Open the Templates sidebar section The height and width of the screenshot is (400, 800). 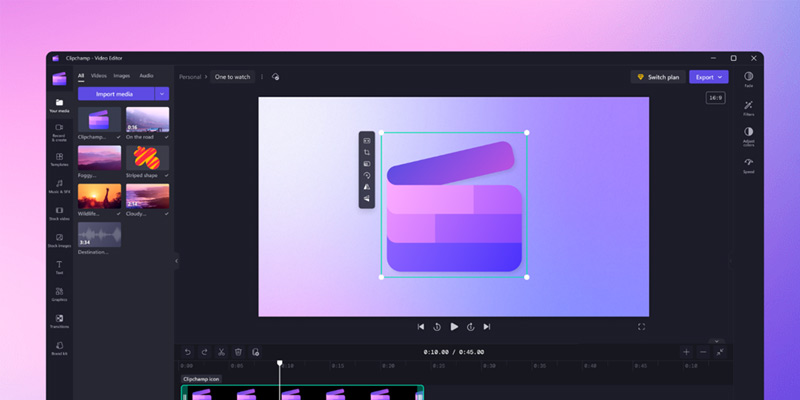59,159
